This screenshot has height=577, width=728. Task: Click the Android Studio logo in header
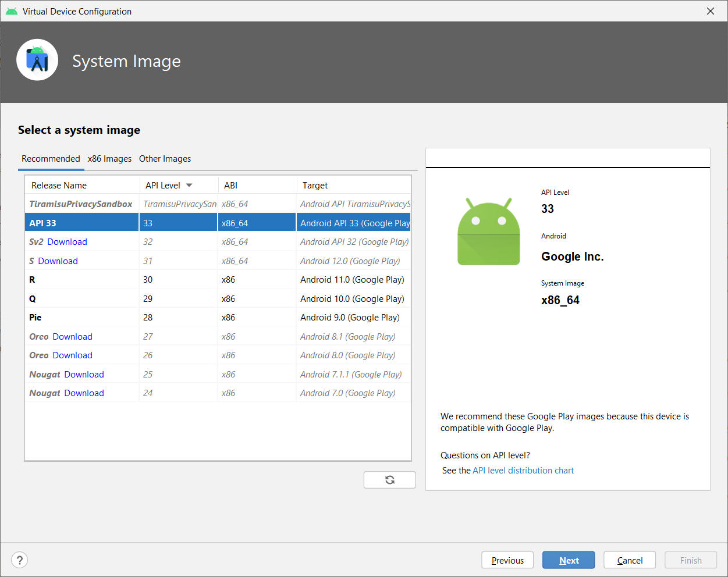(37, 60)
